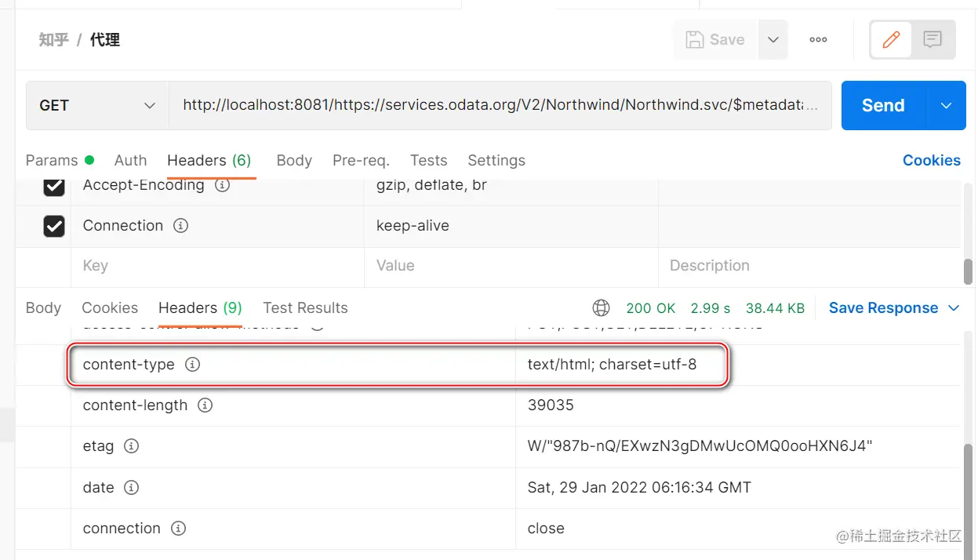This screenshot has width=978, height=560.
Task: Click the 38.44 KB response size
Action: 775,308
